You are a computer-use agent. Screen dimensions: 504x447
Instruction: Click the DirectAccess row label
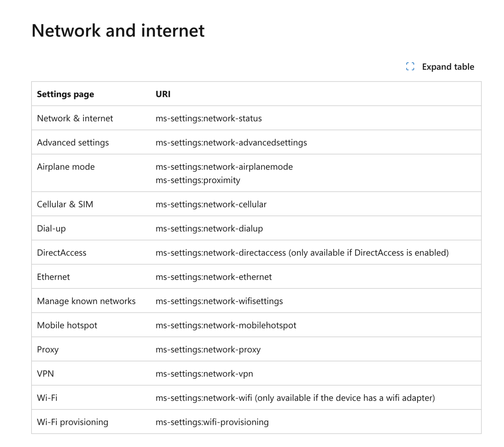[61, 253]
